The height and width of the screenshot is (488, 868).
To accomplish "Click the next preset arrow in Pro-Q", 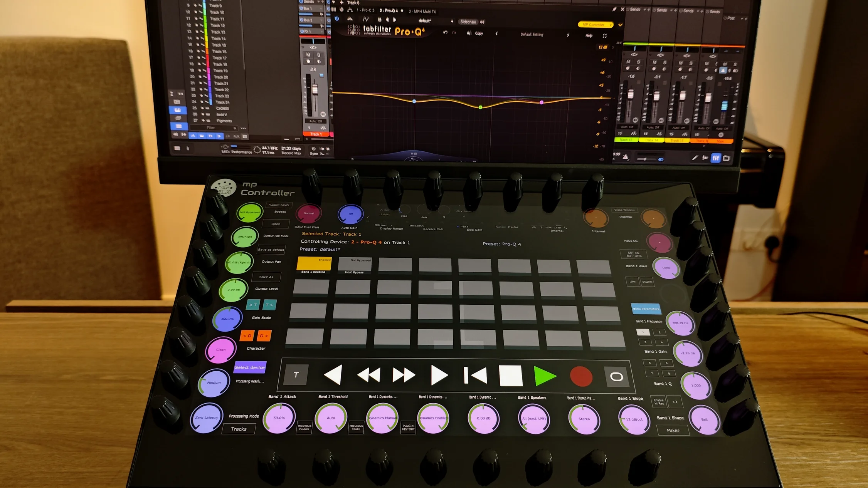I will (x=568, y=35).
